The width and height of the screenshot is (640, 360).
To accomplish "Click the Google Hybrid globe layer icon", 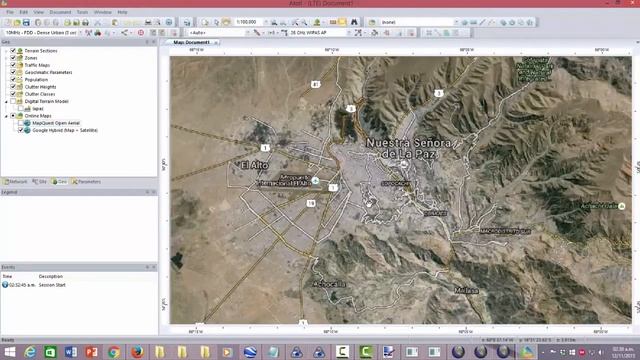I will [27, 130].
